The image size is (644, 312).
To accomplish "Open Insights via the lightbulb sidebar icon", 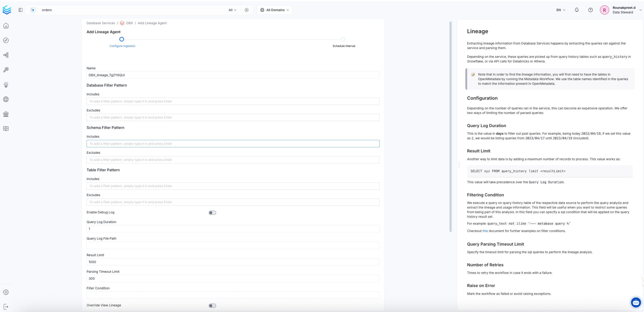I will click(x=6, y=84).
